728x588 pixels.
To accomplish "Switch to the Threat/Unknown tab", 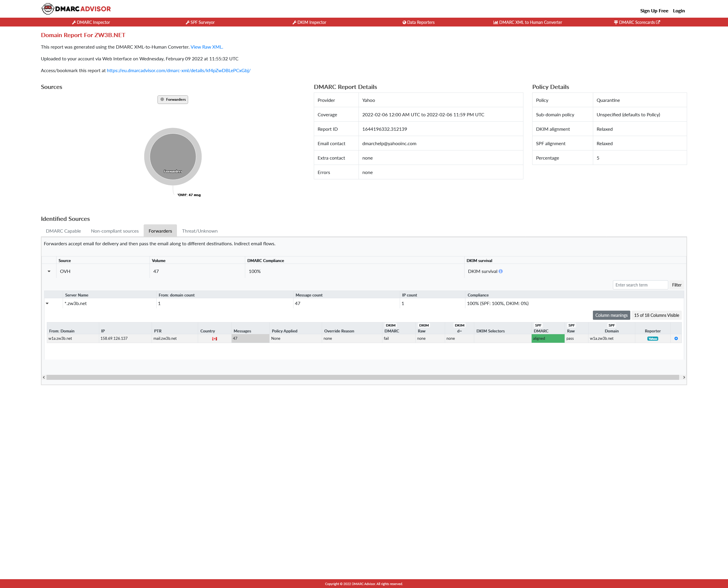I will [199, 231].
